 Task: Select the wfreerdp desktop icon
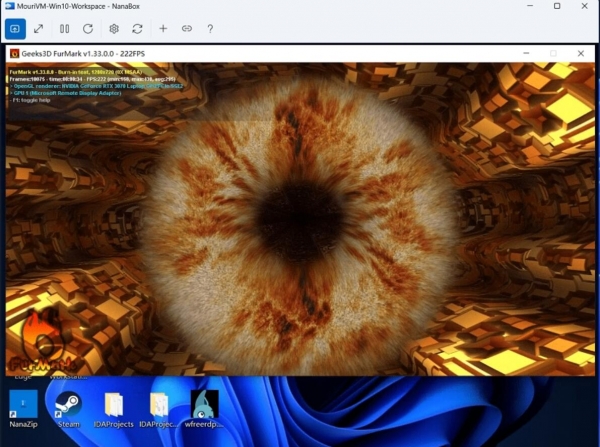(x=204, y=408)
